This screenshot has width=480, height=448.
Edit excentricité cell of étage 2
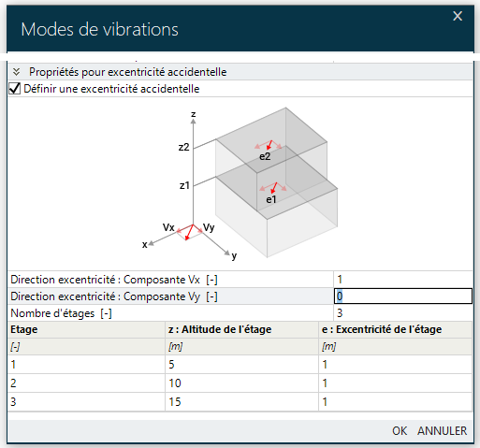coord(395,383)
